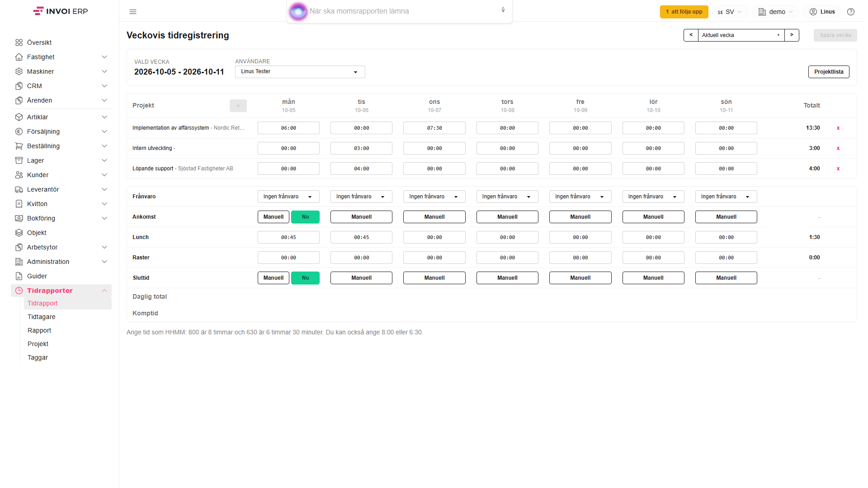
Task: Set Tuesday Ankomst to Manuell
Action: click(361, 217)
